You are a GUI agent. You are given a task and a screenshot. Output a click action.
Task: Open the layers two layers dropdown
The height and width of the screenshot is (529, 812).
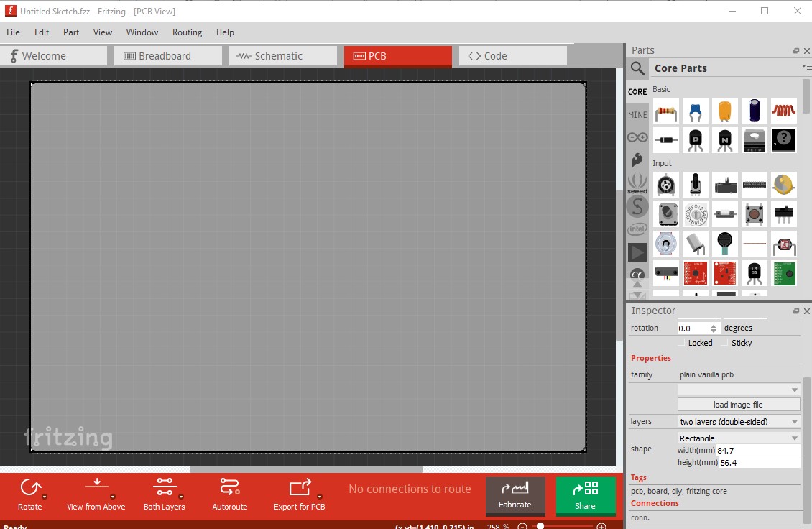pos(739,422)
